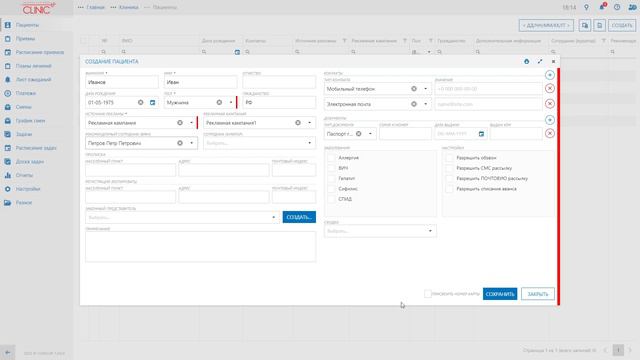Click the location pin icon in top bar
This screenshot has height=360, width=640.
pyautogui.click(x=587, y=7)
